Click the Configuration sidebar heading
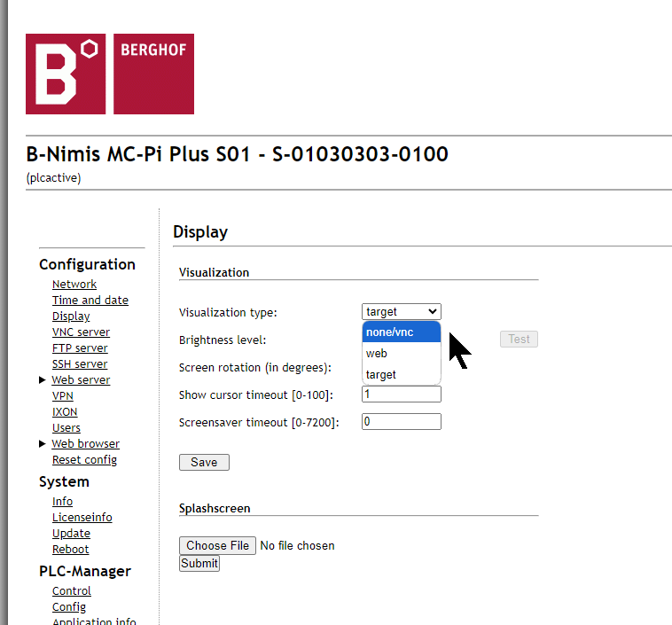This screenshot has width=672, height=625. point(88,264)
